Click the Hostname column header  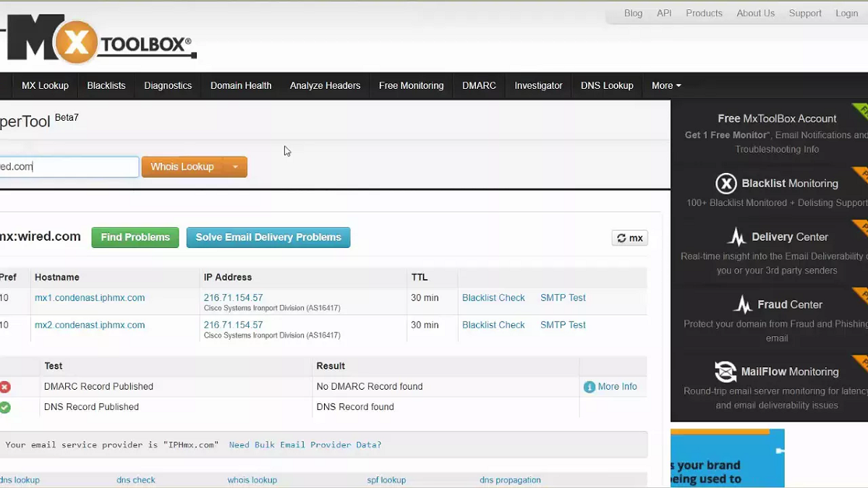point(57,278)
